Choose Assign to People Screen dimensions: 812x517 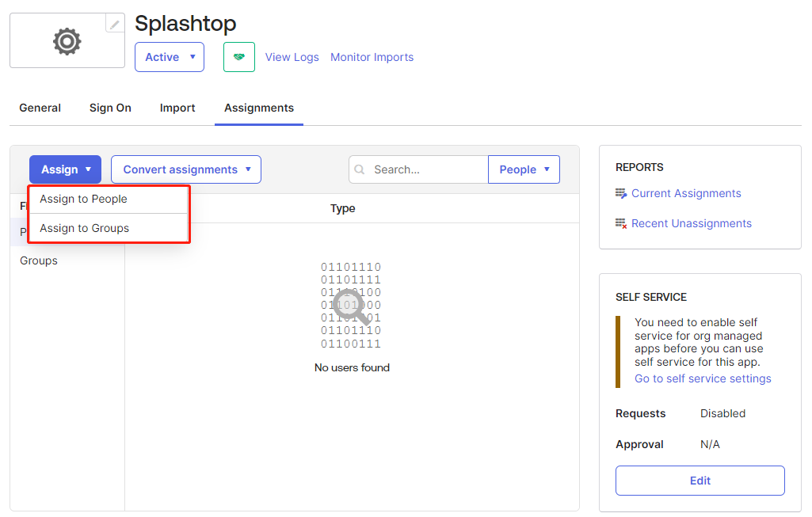(x=108, y=200)
